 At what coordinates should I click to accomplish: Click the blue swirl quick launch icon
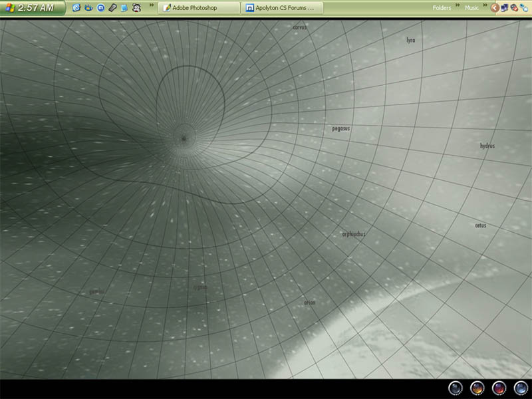[x=76, y=8]
